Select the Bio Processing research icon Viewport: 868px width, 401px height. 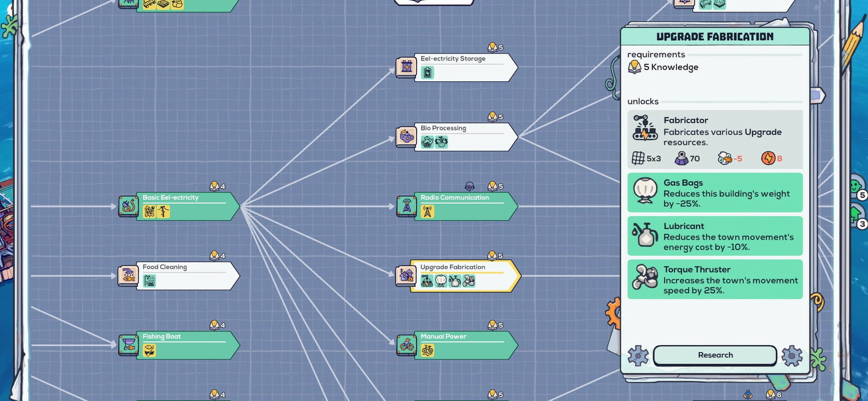click(406, 137)
